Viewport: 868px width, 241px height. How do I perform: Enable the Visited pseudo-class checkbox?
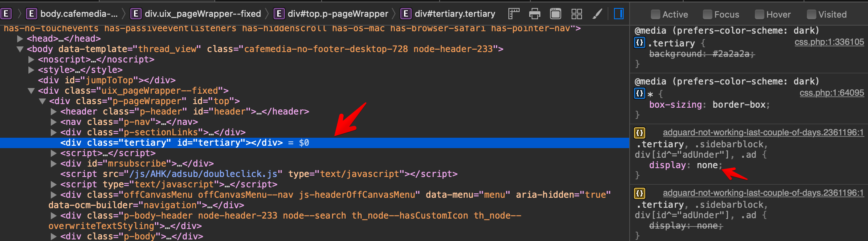812,14
